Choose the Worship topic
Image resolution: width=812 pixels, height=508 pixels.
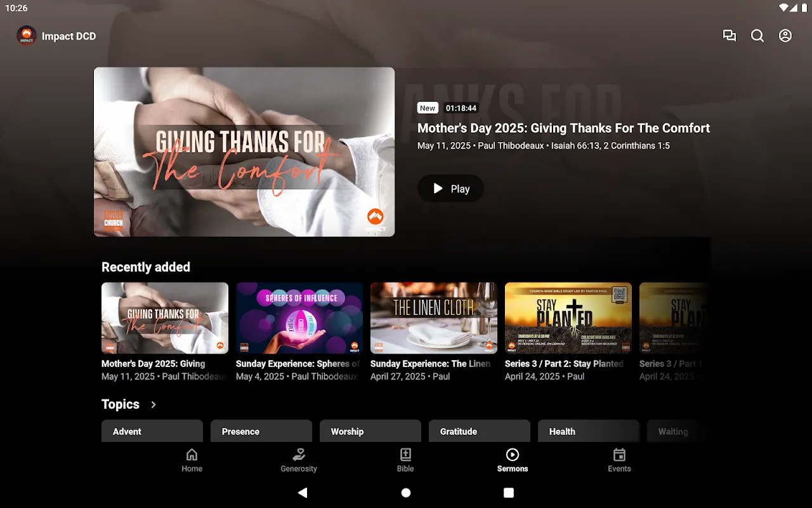370,431
